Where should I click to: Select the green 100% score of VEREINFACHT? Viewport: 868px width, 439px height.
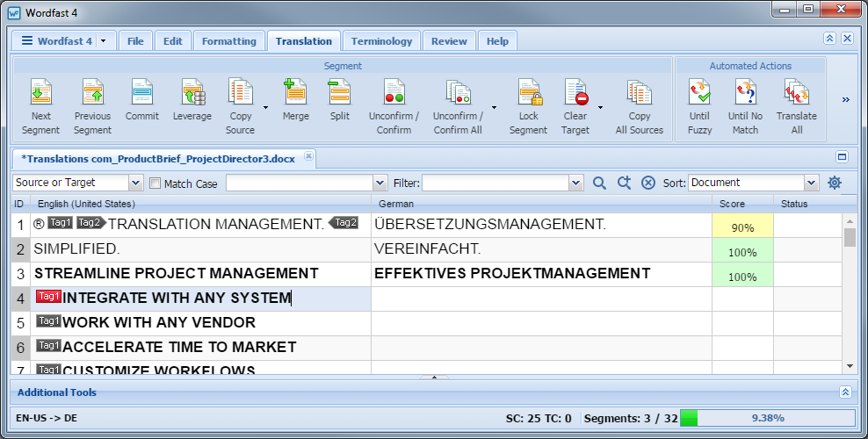pyautogui.click(x=742, y=250)
